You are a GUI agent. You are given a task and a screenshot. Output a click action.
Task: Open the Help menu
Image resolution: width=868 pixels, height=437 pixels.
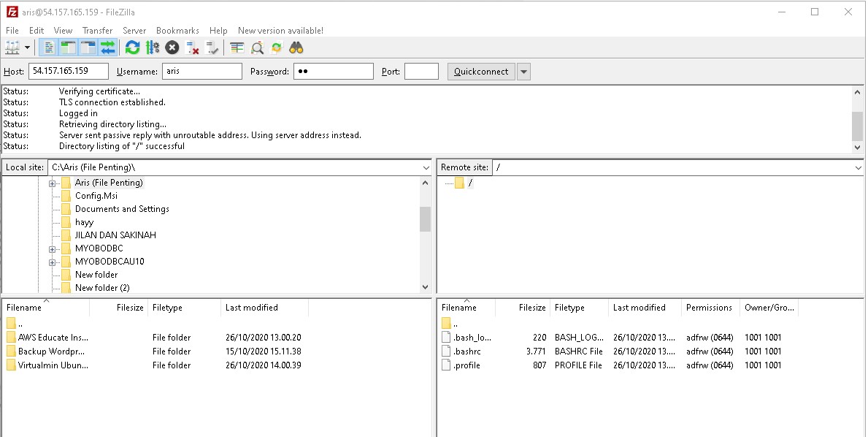pyautogui.click(x=218, y=31)
